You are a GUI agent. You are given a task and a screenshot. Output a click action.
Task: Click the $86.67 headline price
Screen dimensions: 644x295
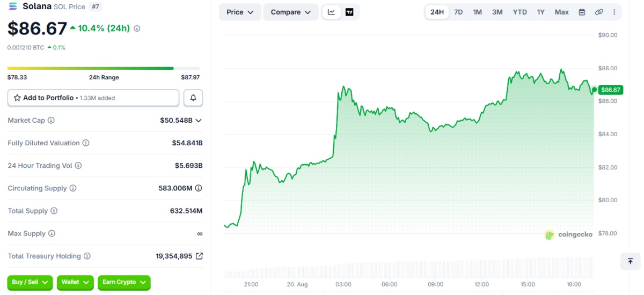(x=38, y=28)
